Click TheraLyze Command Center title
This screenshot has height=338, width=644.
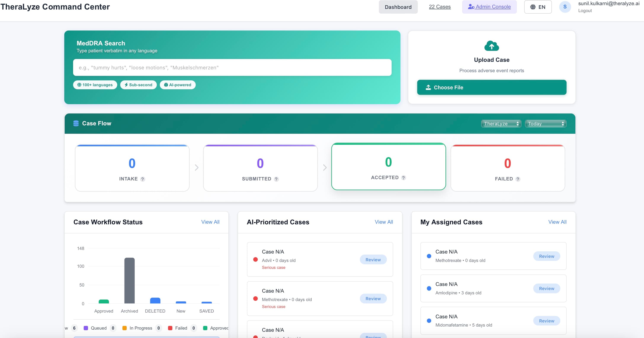point(55,7)
